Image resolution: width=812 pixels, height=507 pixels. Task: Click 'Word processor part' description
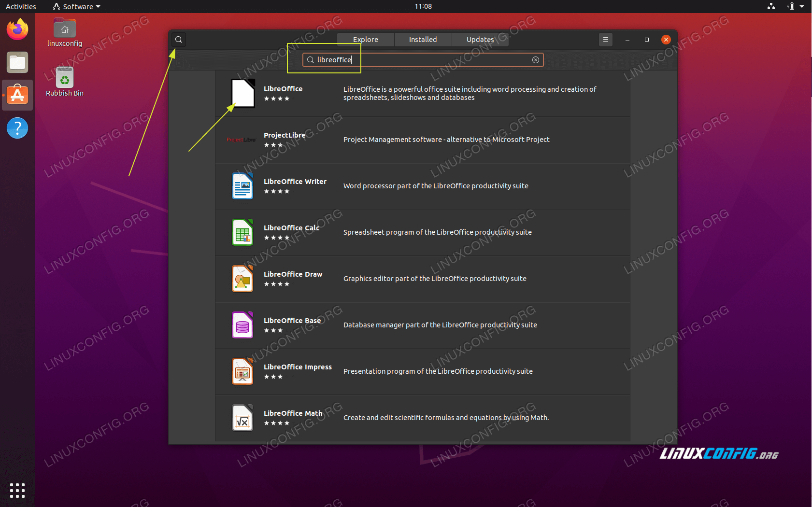[436, 186]
